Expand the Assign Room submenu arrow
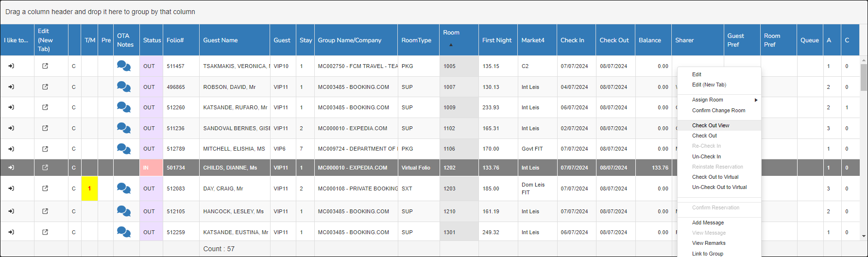This screenshot has height=257, width=868. pos(756,100)
